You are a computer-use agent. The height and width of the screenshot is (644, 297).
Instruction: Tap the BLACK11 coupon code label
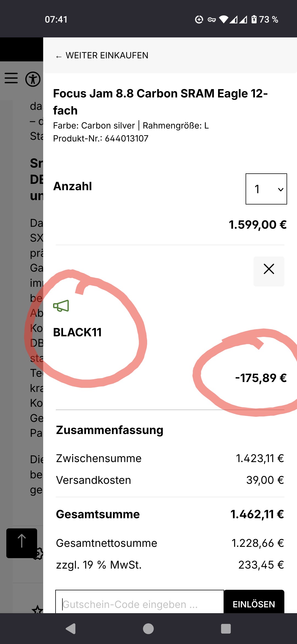(77, 332)
